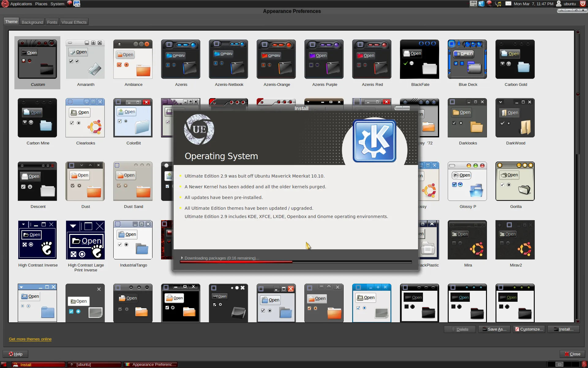
Task: Click the Delete theme button
Action: (x=459, y=329)
